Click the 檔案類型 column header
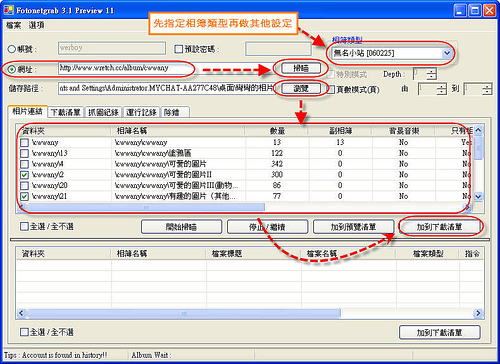Image resolution: width=500 pixels, height=364 pixels. click(428, 254)
